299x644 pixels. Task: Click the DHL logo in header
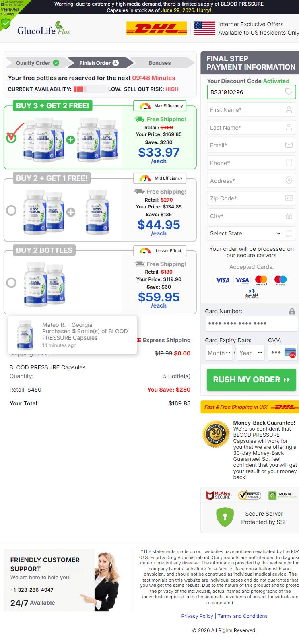157,29
